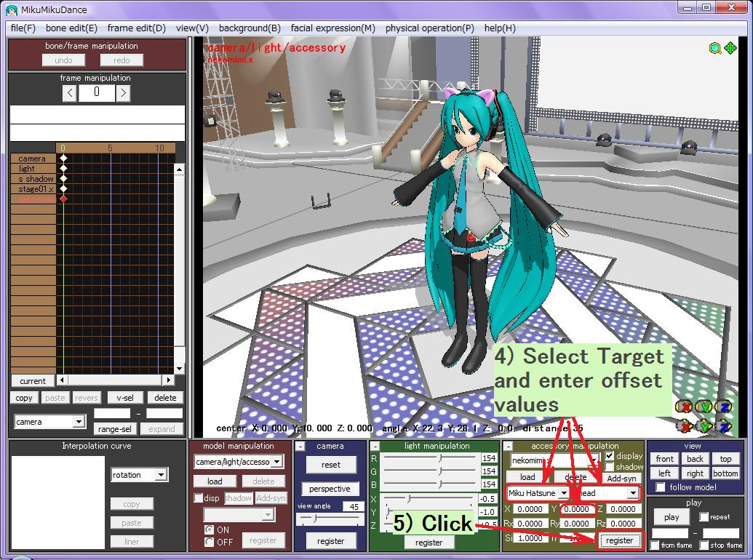
Task: Click the frame number input field
Action: click(x=97, y=92)
